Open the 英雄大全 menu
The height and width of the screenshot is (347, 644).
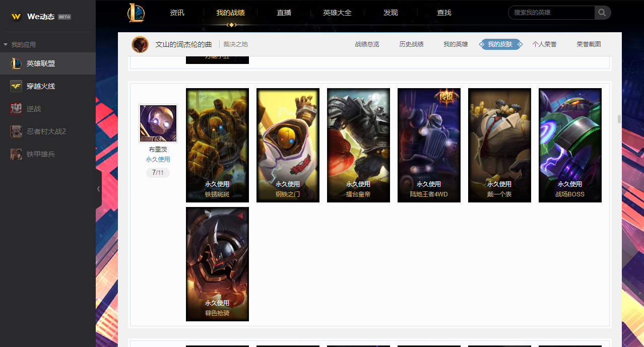click(337, 13)
